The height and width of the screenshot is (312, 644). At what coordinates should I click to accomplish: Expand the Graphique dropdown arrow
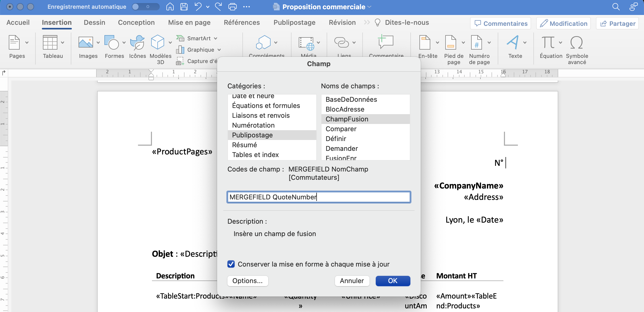[x=219, y=50]
